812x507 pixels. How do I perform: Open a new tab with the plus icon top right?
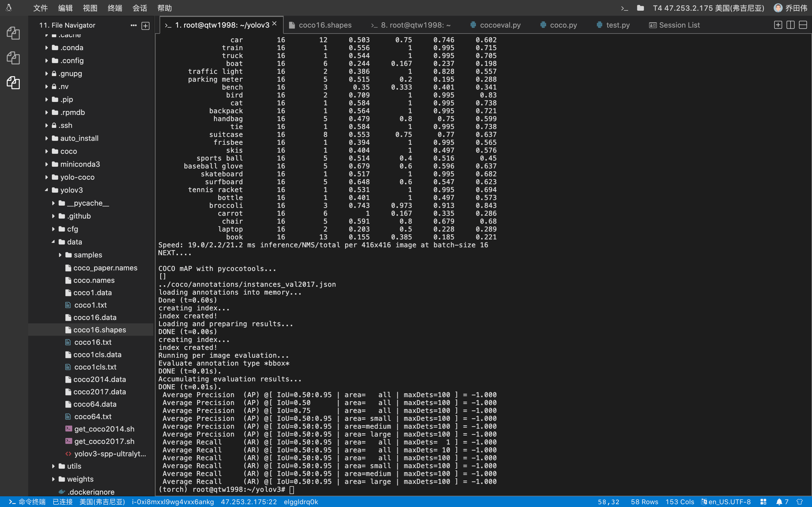coord(778,25)
